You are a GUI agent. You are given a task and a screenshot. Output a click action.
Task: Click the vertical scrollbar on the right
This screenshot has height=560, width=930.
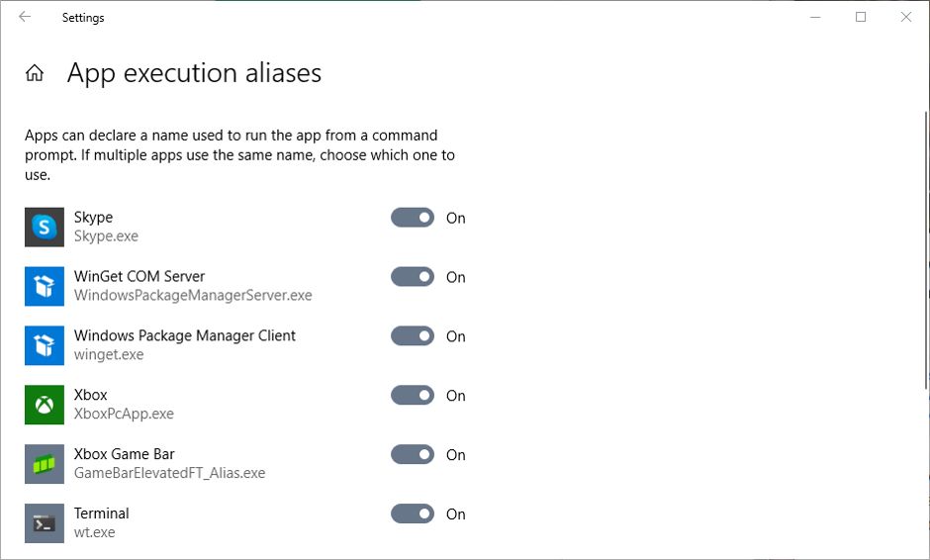(925, 247)
